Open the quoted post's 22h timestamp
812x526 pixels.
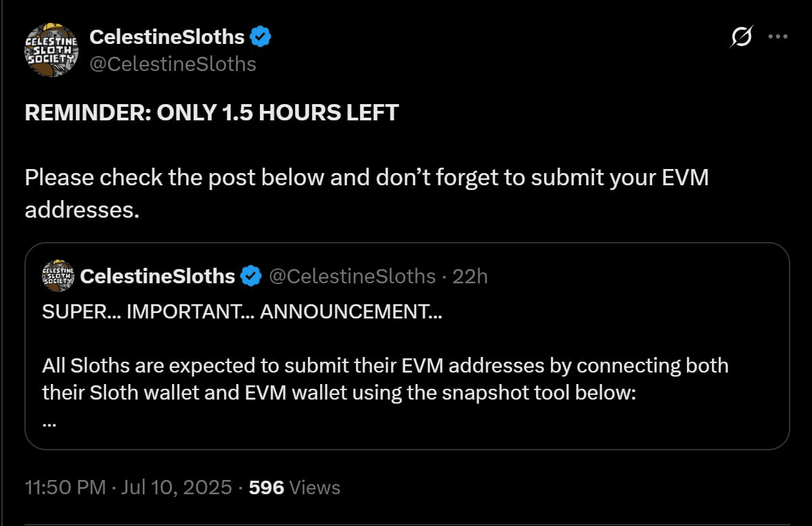pos(470,276)
